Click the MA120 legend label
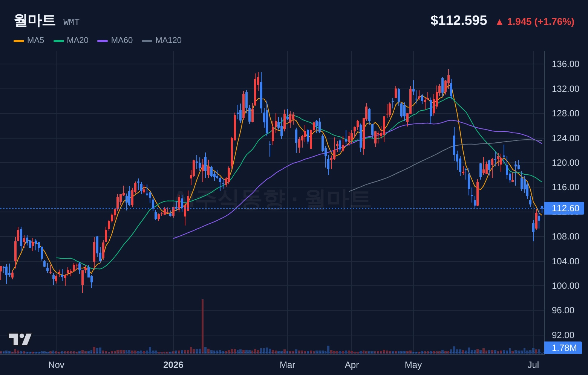The image size is (588, 375). [x=168, y=40]
